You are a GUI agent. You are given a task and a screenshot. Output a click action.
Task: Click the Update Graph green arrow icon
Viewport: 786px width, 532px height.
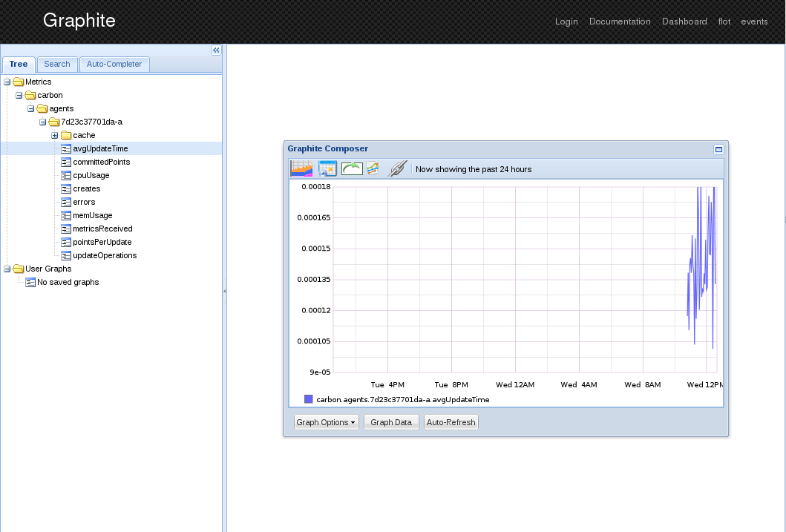(x=352, y=169)
